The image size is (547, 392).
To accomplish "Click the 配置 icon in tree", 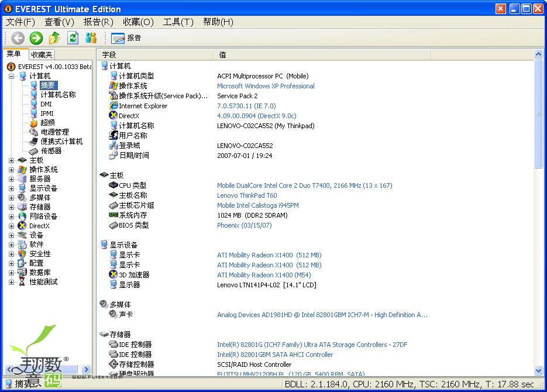I will [x=22, y=263].
